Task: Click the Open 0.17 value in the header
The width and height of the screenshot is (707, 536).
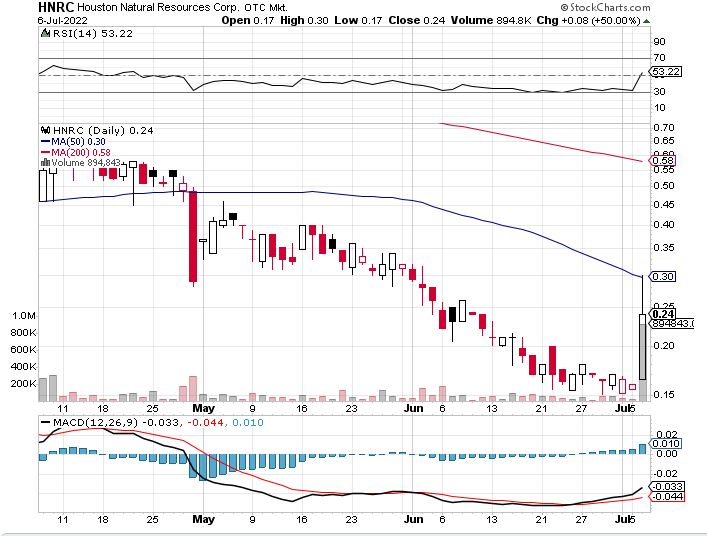Action: point(248,20)
